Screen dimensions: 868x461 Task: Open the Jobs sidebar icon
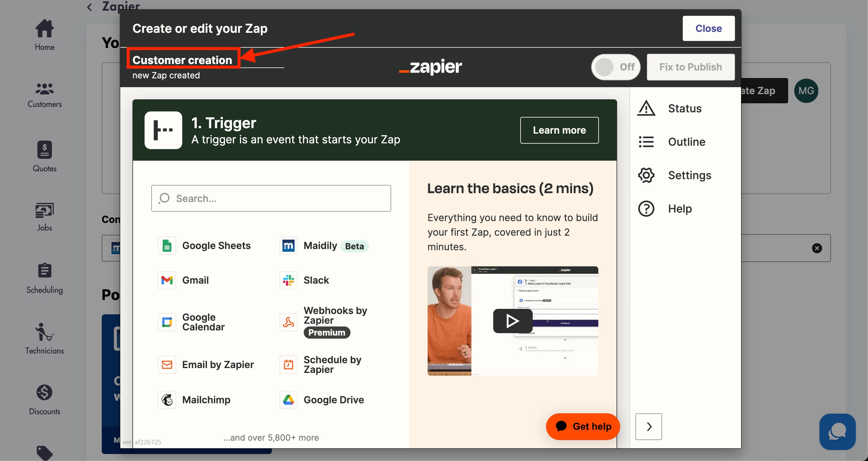(44, 210)
